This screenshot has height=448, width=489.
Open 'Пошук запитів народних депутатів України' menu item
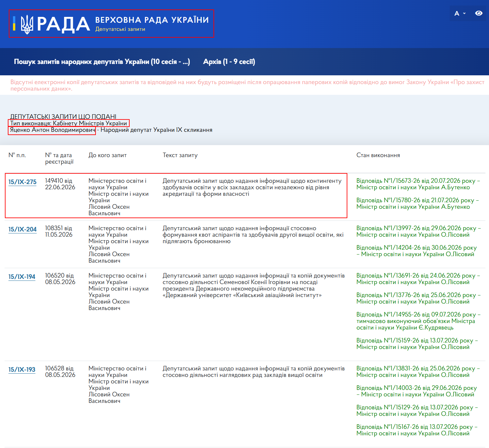click(x=102, y=62)
